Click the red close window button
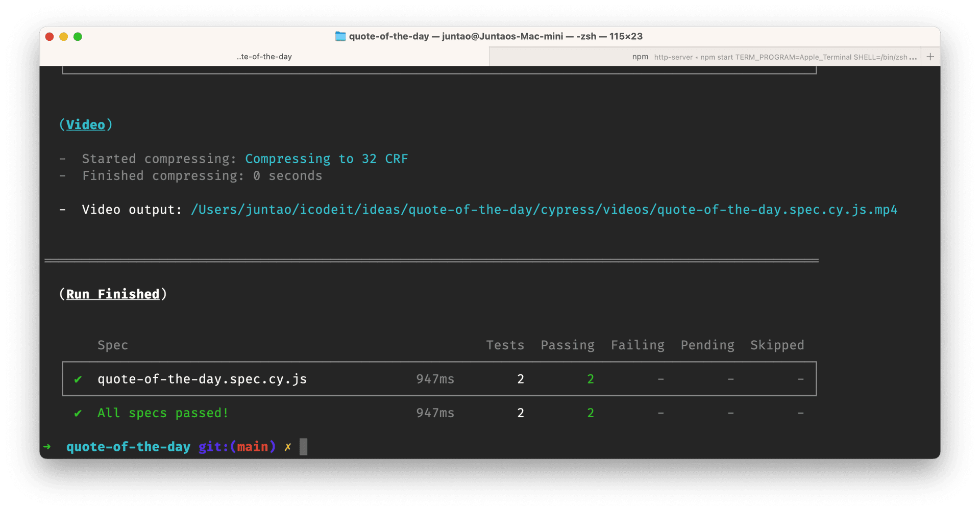This screenshot has width=980, height=511. (x=50, y=37)
